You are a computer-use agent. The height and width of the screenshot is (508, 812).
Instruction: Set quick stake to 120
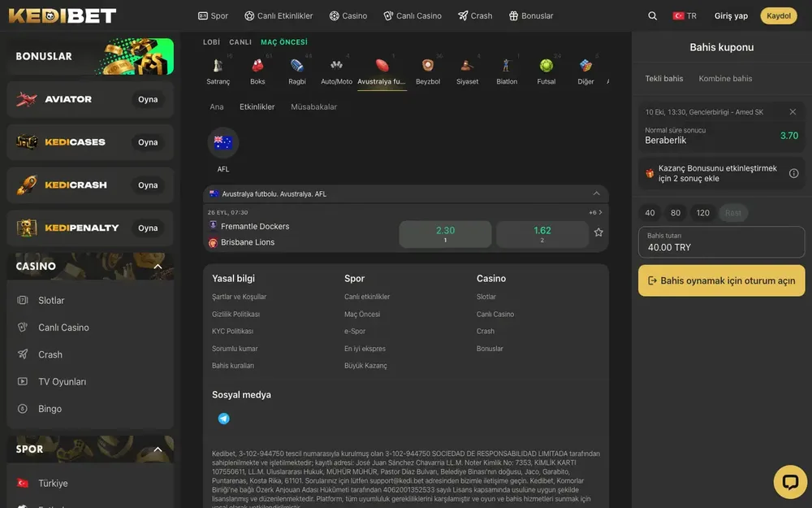tap(702, 212)
